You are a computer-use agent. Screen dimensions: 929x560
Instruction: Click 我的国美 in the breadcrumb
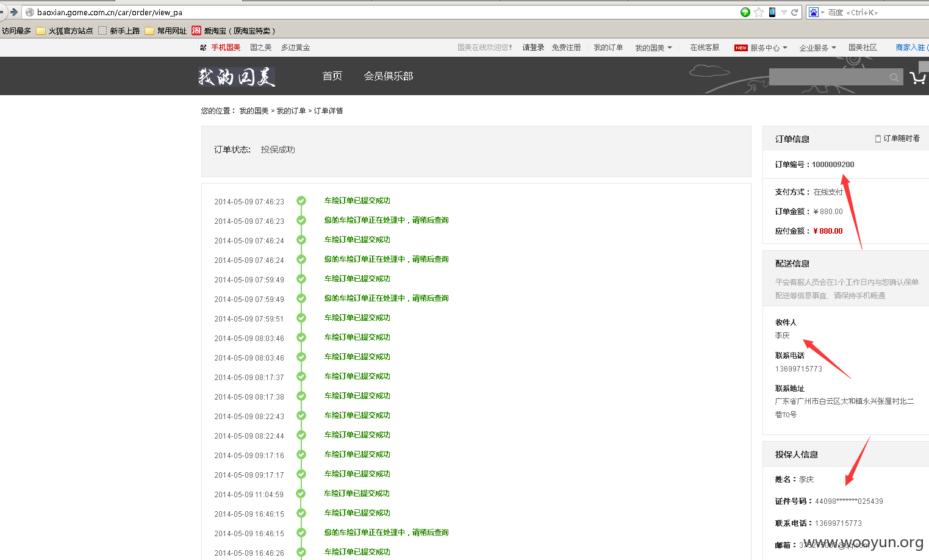pyautogui.click(x=254, y=111)
